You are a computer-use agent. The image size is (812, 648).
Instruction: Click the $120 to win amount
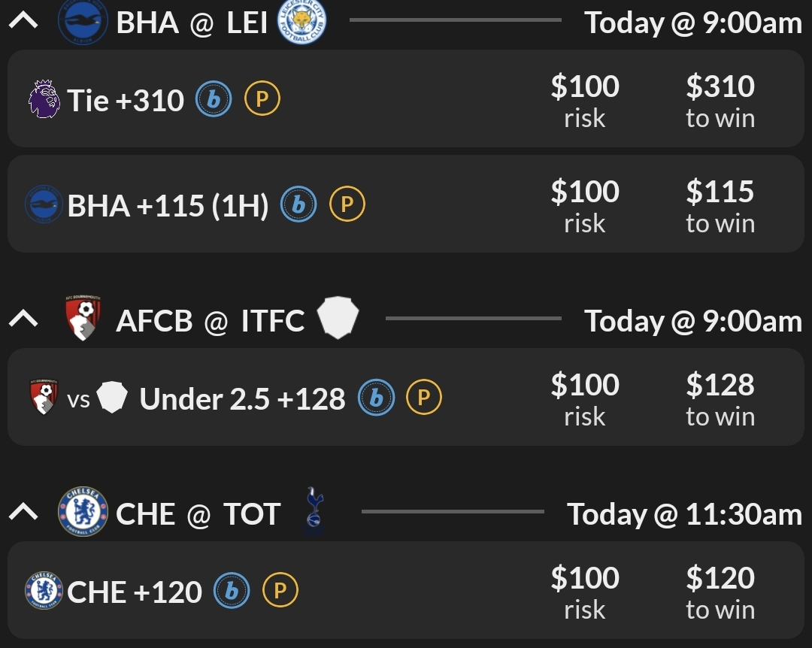pyautogui.click(x=720, y=592)
